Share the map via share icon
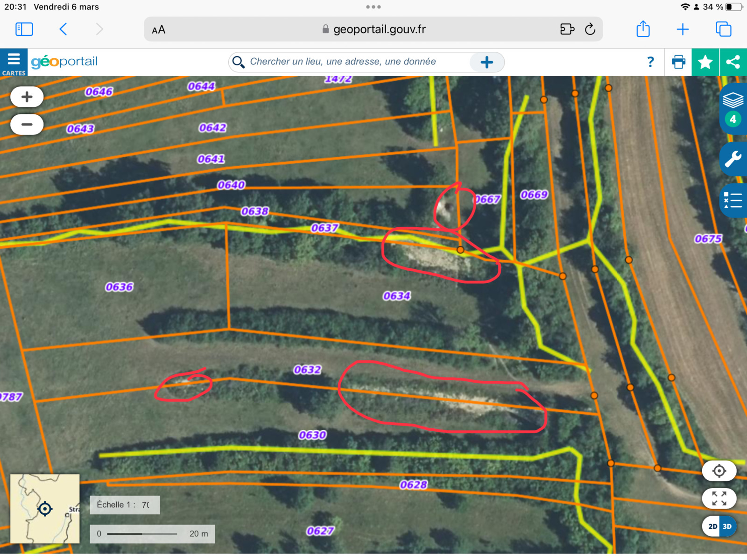747x560 pixels. coord(733,62)
